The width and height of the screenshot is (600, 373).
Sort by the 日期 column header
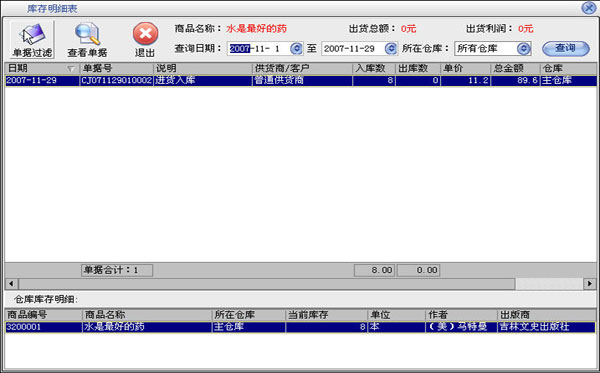pyautogui.click(x=42, y=68)
